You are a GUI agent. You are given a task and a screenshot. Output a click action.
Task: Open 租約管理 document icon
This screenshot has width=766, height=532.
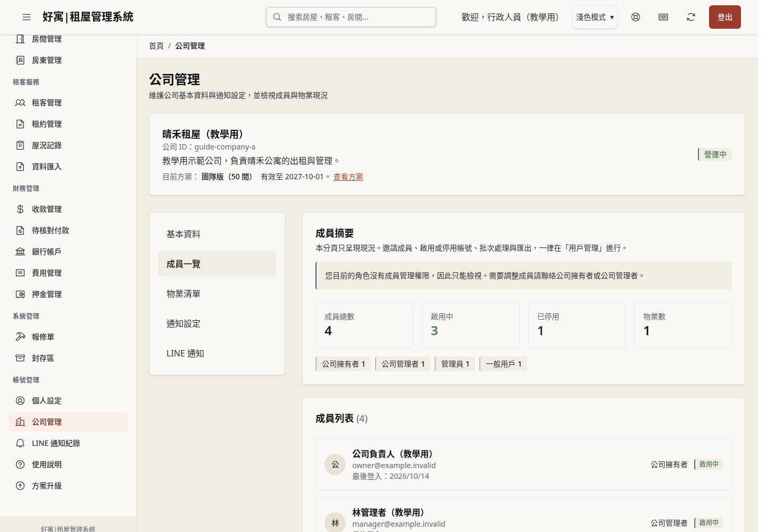(x=20, y=124)
